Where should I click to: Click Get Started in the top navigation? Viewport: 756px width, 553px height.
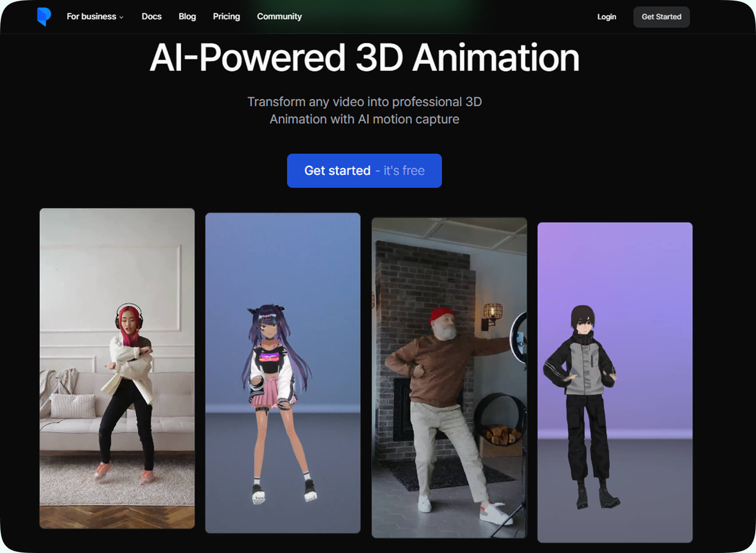tap(661, 17)
